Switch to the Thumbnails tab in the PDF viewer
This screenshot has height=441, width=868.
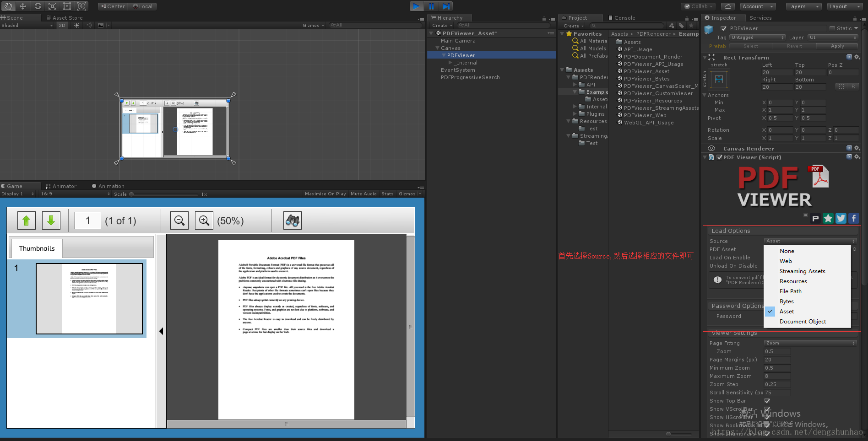[x=36, y=248]
